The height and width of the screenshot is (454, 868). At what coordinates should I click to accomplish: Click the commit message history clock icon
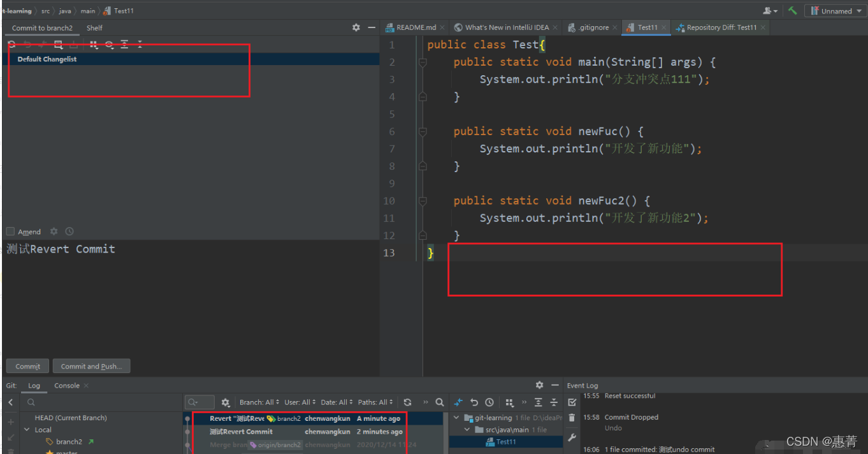[69, 231]
